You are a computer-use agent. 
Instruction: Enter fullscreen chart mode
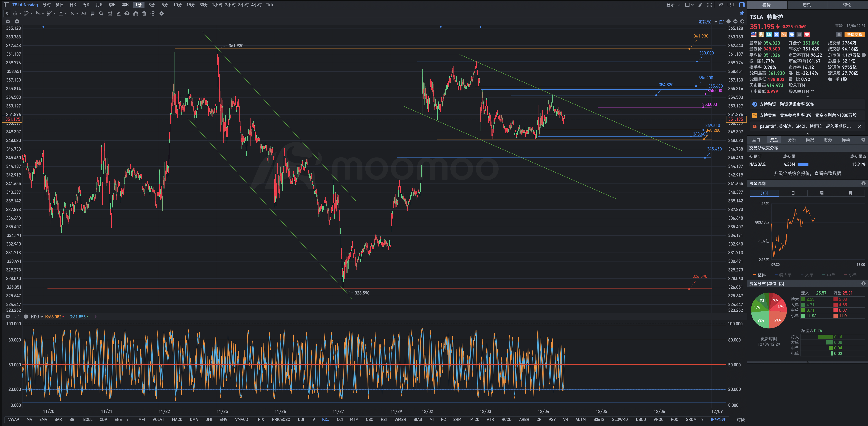pos(710,5)
